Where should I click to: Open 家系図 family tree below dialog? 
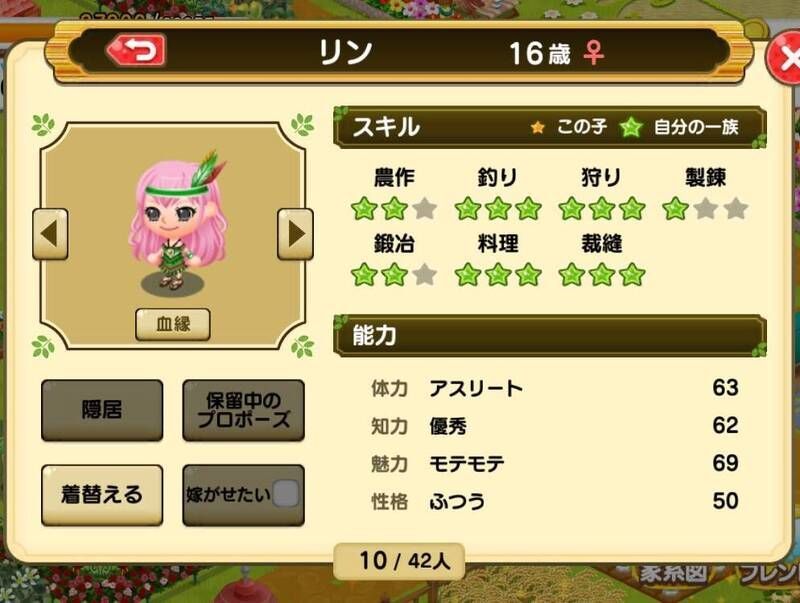(672, 573)
